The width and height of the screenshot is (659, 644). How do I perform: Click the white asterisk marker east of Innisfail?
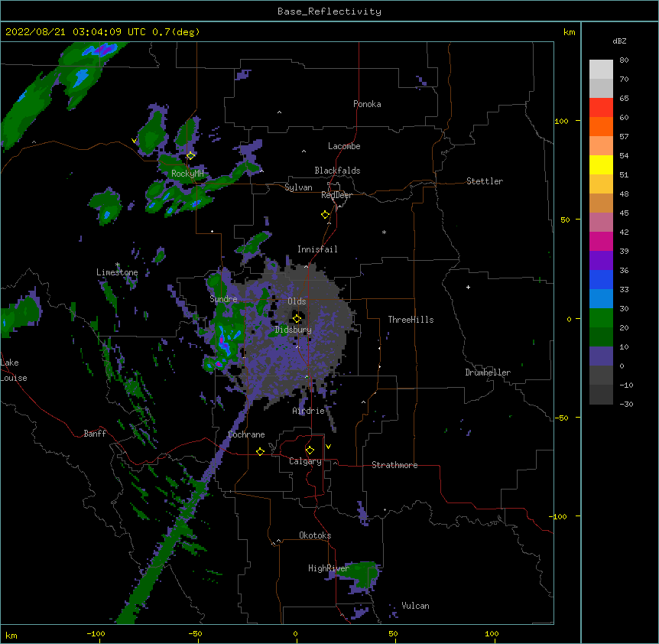tap(384, 232)
